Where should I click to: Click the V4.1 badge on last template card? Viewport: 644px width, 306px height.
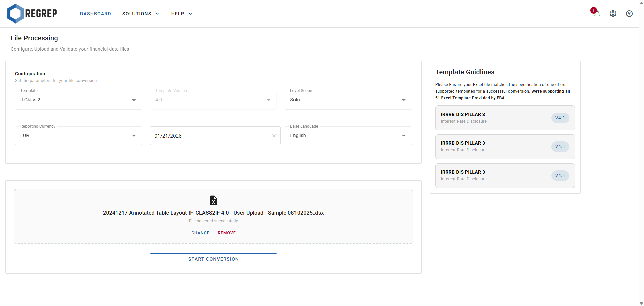(x=560, y=175)
